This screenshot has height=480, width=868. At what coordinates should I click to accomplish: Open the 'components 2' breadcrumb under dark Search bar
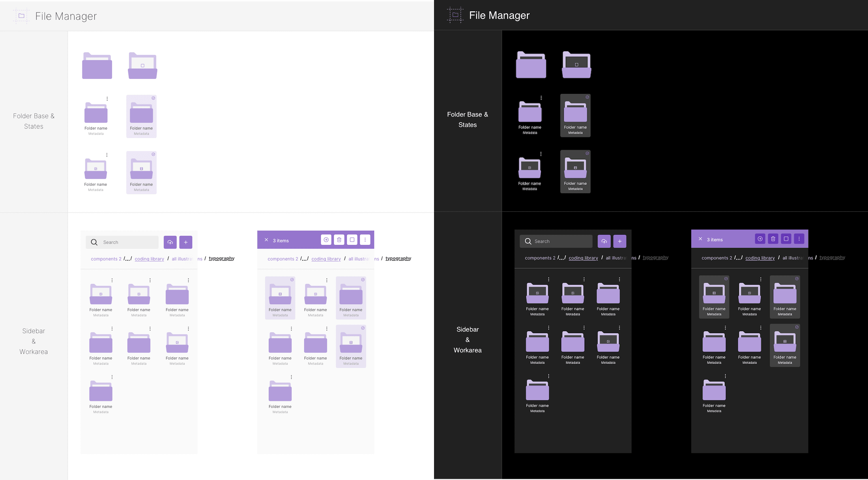(540, 258)
